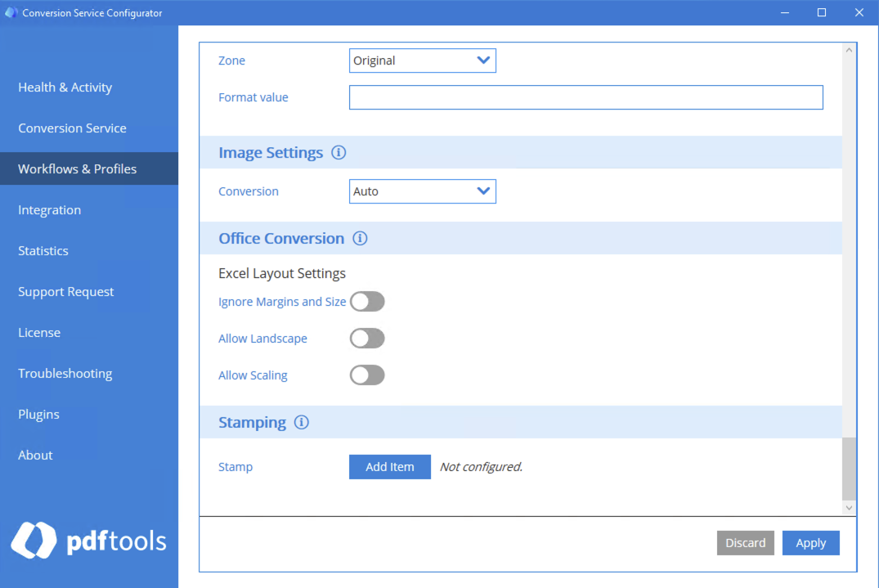Apply the current configuration changes
Viewport: 879px width, 588px height.
(810, 542)
